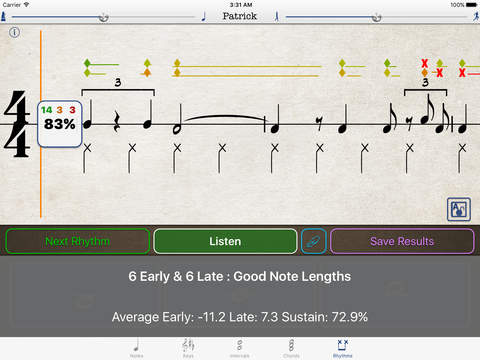Open the info circle icon

(x=14, y=32)
